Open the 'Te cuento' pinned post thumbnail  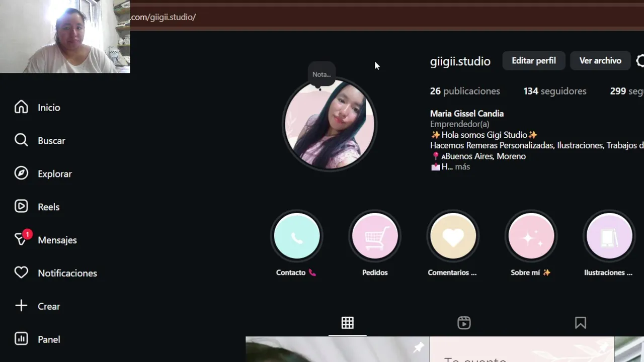[x=522, y=349]
